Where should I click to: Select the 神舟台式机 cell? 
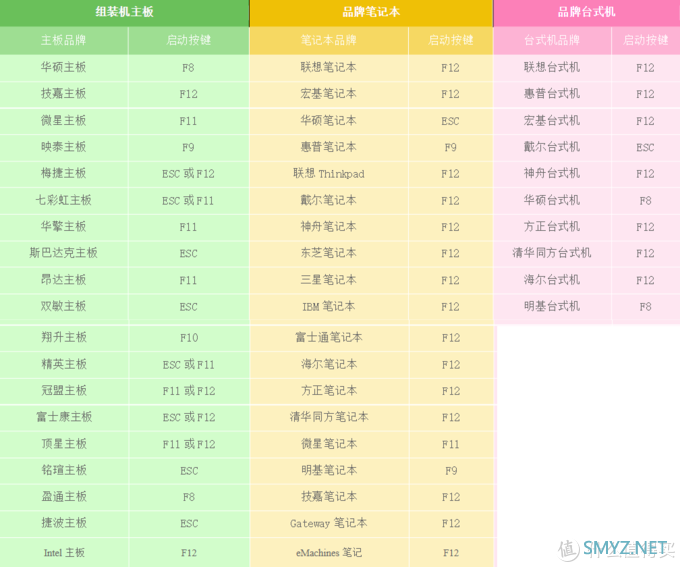pos(552,174)
